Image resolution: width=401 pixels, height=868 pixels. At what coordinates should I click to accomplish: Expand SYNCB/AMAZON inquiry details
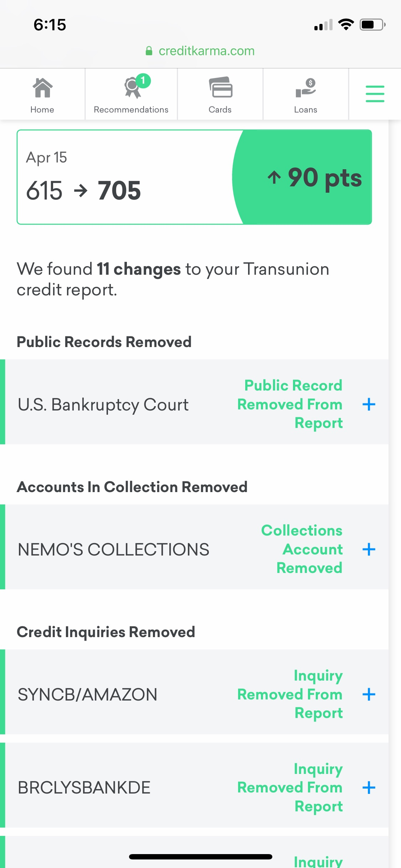coord(369,694)
